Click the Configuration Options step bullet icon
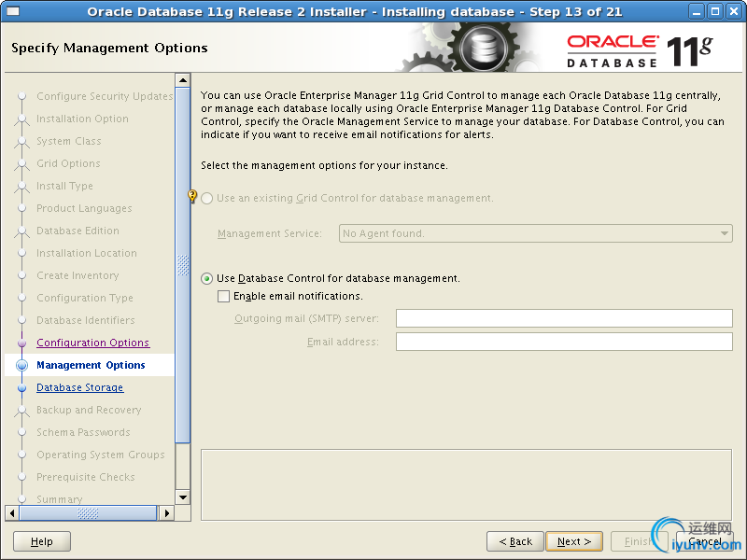This screenshot has width=747, height=560. [21, 343]
